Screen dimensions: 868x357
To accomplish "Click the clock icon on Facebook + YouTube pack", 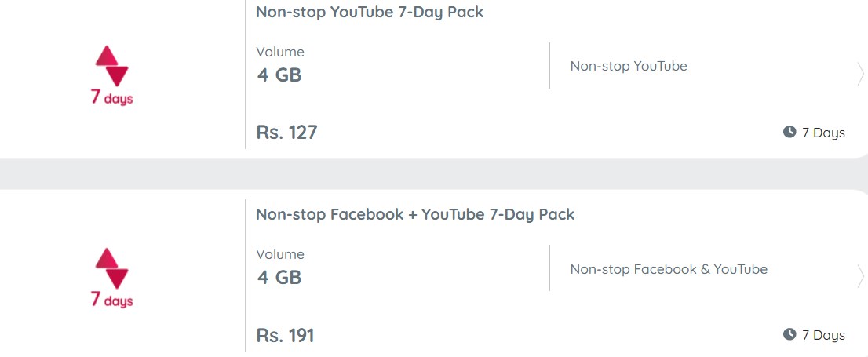I will click(x=790, y=334).
